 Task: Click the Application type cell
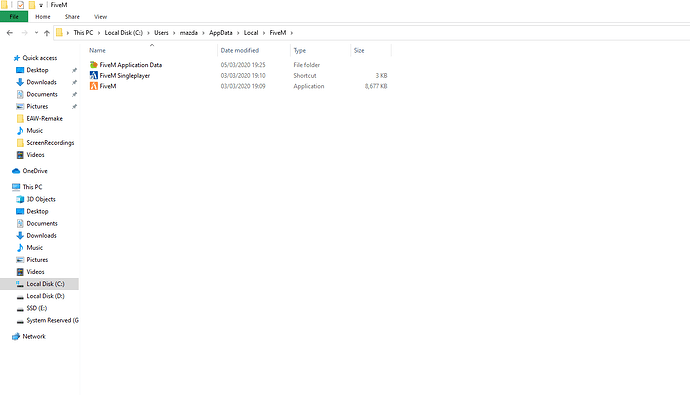pos(308,86)
